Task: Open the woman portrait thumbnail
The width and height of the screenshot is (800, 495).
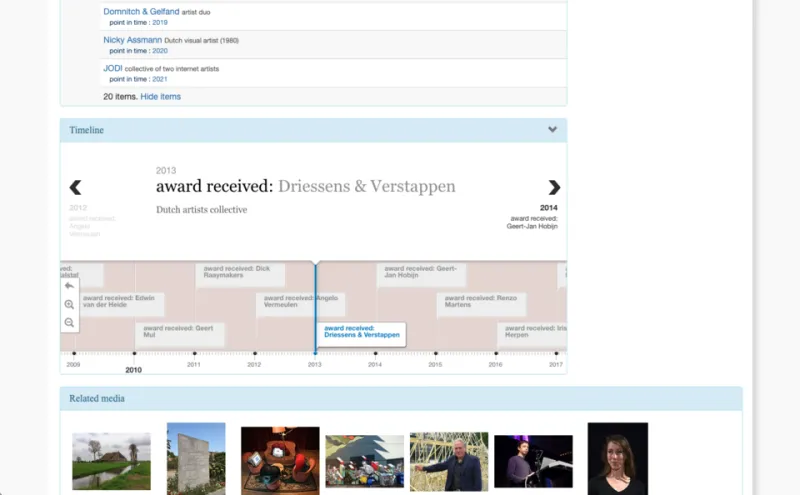Action: tap(618, 458)
